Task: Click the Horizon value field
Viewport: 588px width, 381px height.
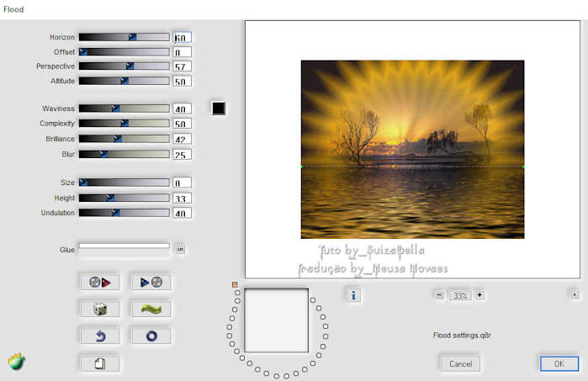Action: coord(183,38)
